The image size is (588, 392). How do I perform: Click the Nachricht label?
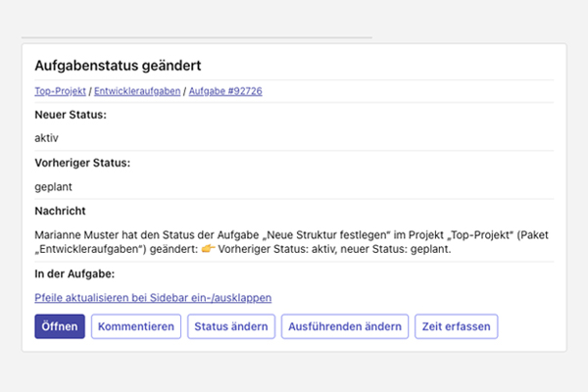coord(60,211)
